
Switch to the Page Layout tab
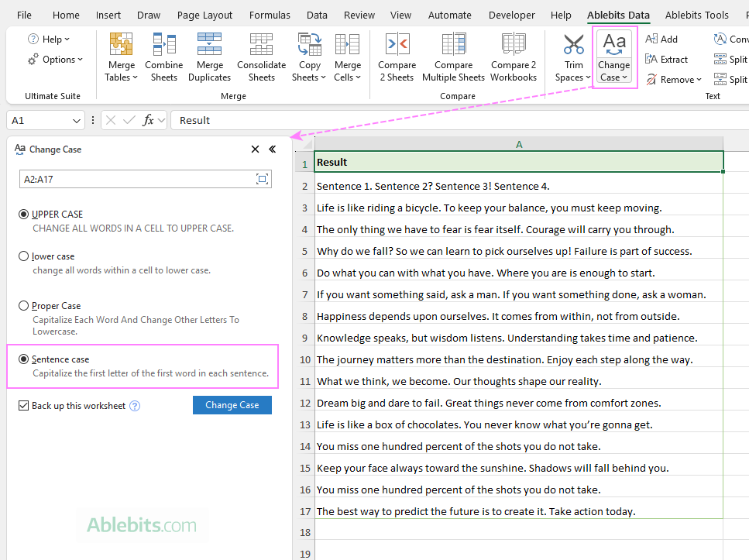[x=204, y=15]
